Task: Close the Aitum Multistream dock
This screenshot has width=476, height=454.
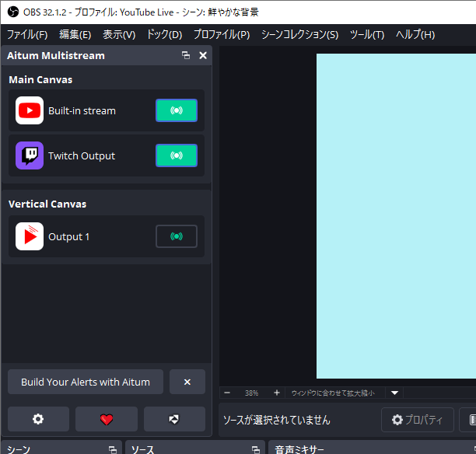Action: [203, 55]
